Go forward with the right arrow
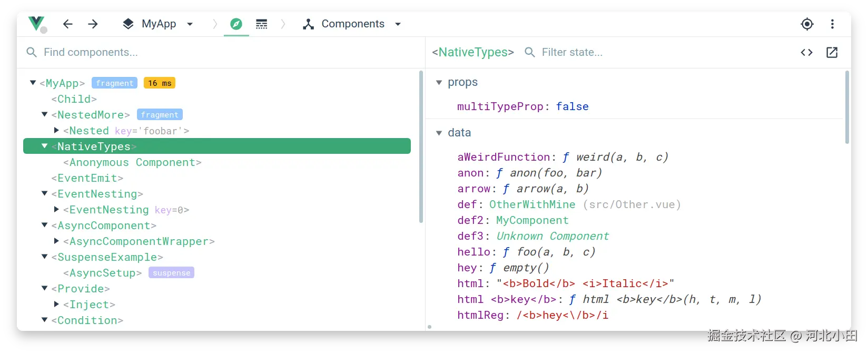 pyautogui.click(x=93, y=24)
